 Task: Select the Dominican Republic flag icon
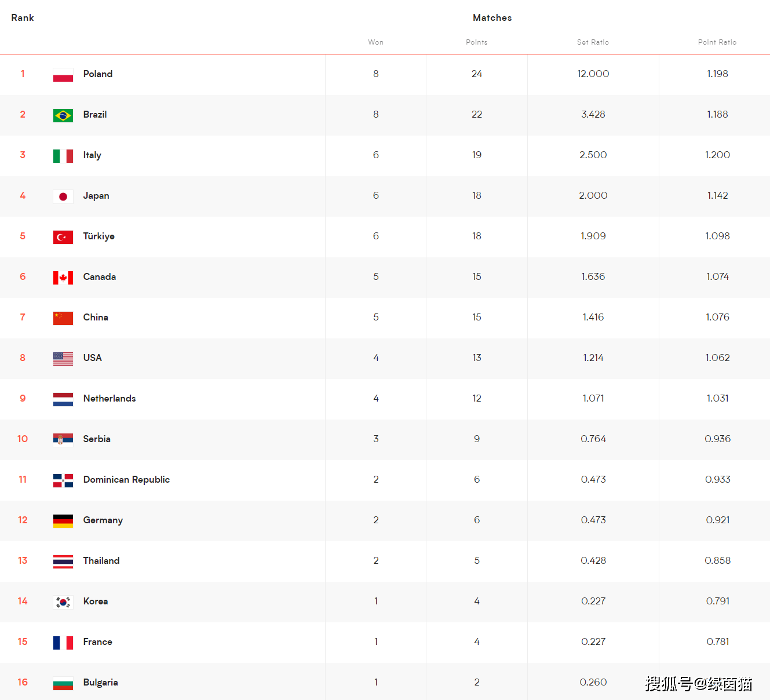pyautogui.click(x=63, y=480)
